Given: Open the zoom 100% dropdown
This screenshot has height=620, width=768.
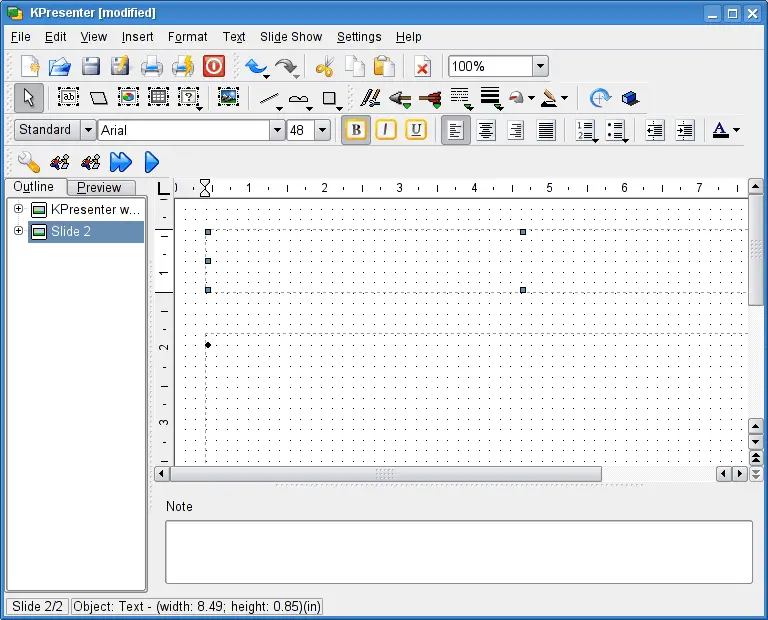Looking at the screenshot, I should (540, 67).
